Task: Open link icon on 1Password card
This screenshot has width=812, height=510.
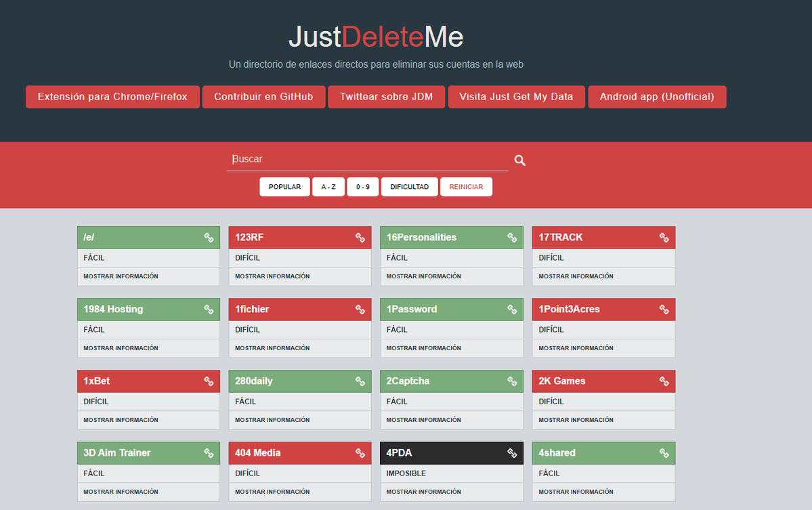Action: coord(512,310)
